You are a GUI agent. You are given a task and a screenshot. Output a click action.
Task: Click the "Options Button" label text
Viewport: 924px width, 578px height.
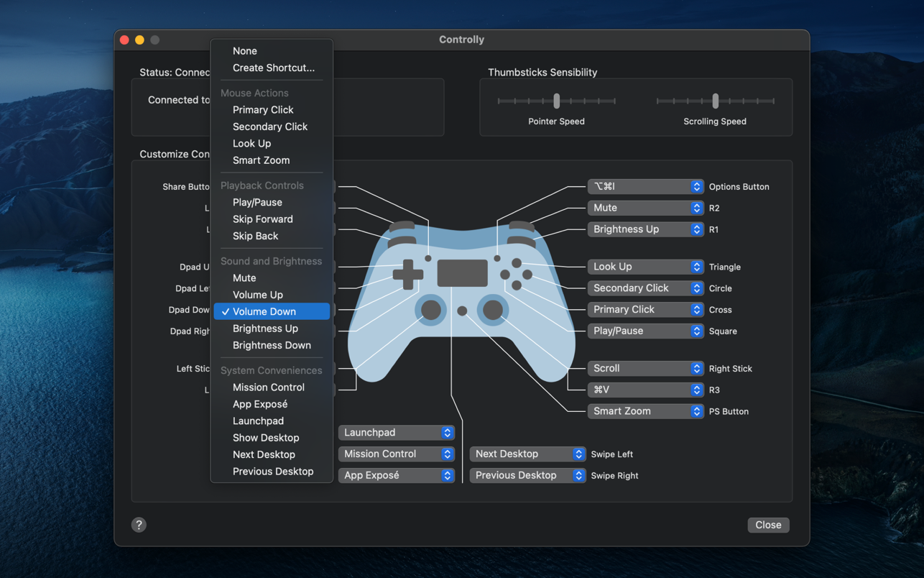click(x=739, y=187)
